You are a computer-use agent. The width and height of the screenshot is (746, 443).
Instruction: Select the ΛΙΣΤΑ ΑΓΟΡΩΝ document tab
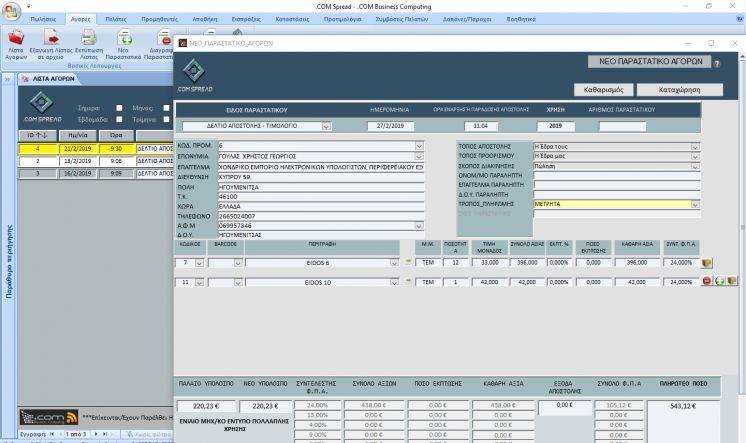click(49, 79)
